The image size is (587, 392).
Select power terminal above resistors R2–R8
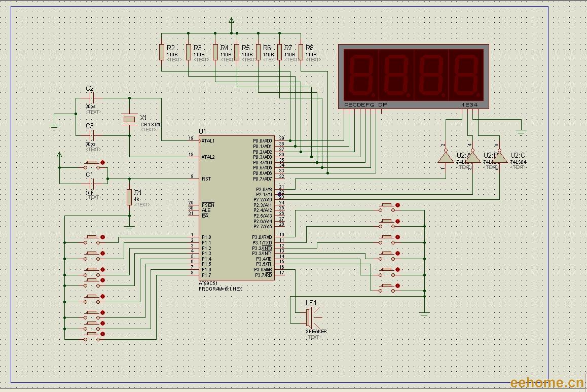tap(231, 22)
